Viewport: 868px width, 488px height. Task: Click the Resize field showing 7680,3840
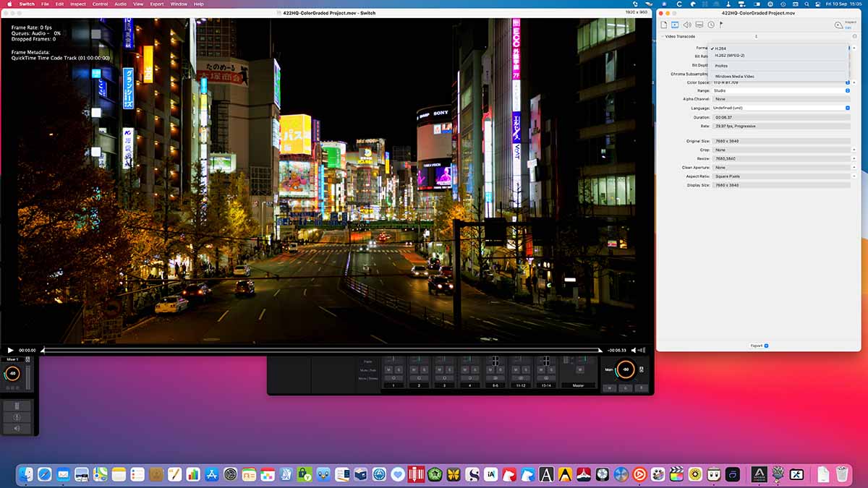coord(781,158)
